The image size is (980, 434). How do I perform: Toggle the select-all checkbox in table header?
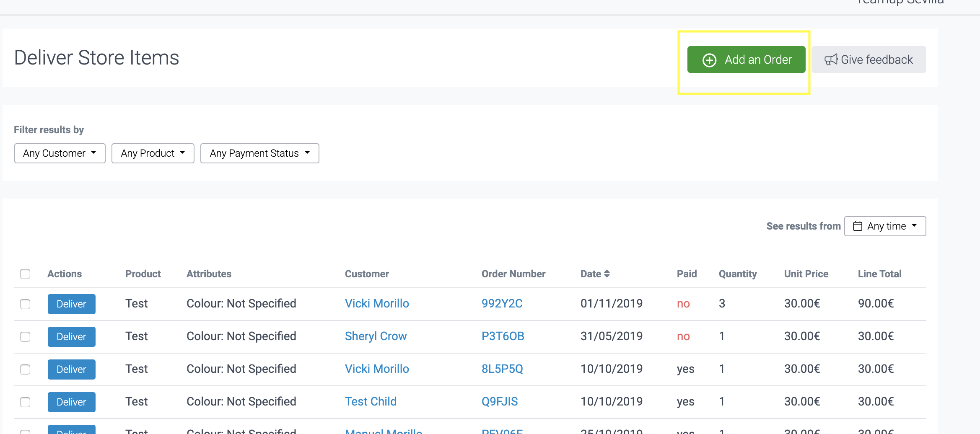(25, 274)
